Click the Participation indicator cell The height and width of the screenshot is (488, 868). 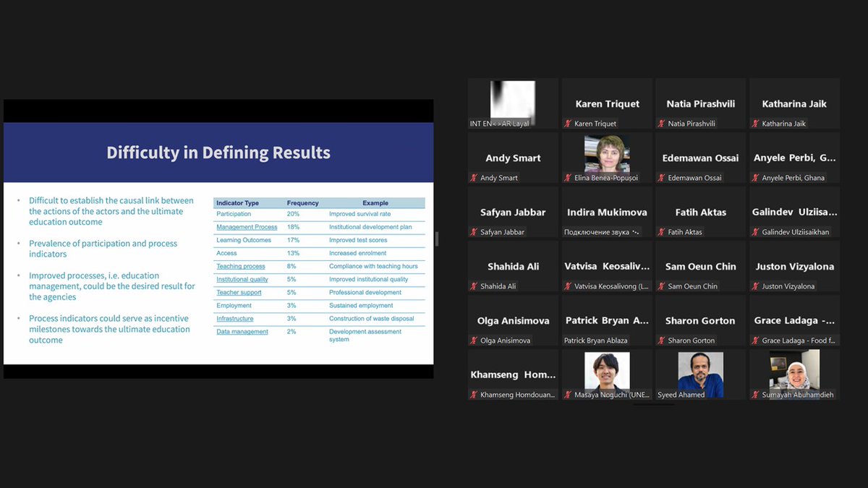coord(234,214)
